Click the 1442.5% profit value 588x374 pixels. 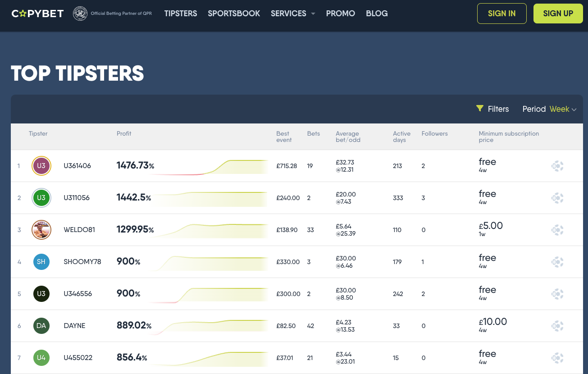[x=134, y=198]
